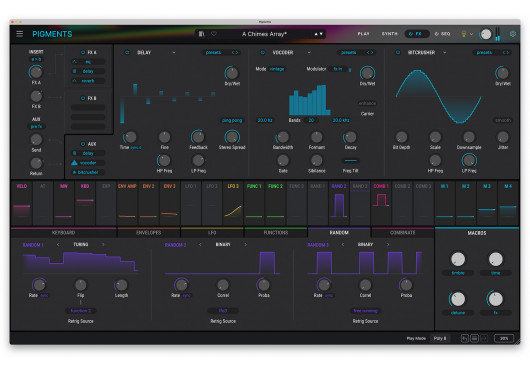Image resolution: width=530 pixels, height=371 pixels.
Task: Switch to the PLAY view
Action: [363, 34]
